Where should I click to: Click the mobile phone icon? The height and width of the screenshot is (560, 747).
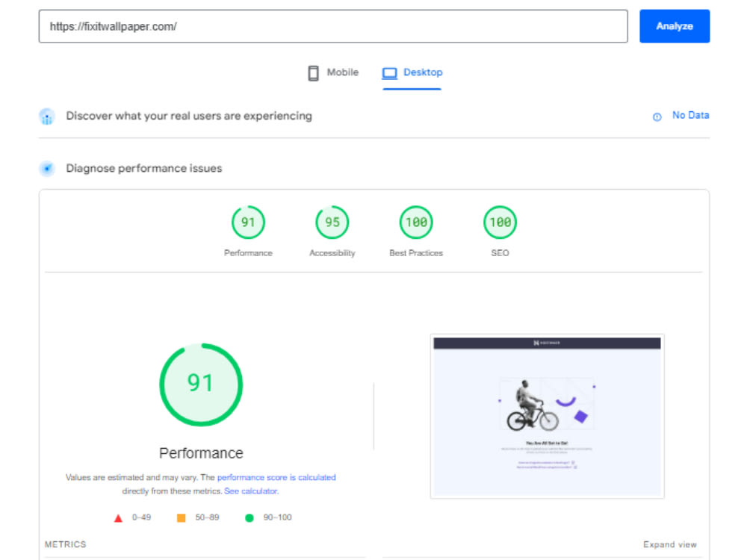coord(314,73)
